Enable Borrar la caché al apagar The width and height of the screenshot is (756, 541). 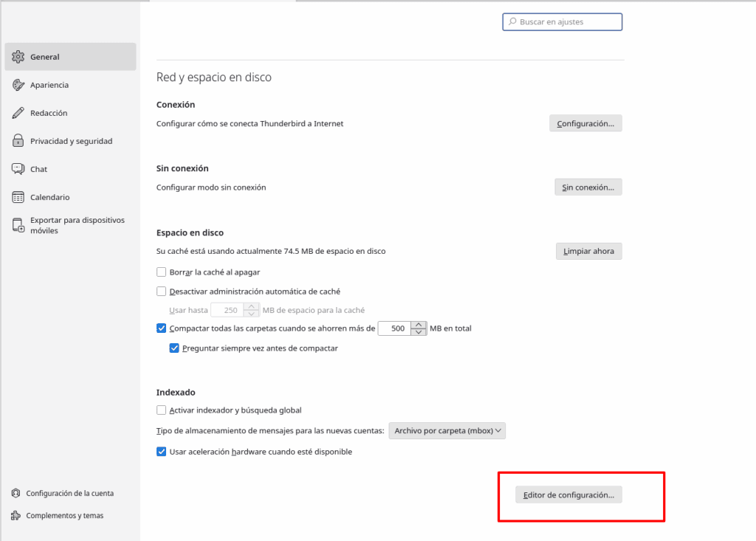click(162, 272)
